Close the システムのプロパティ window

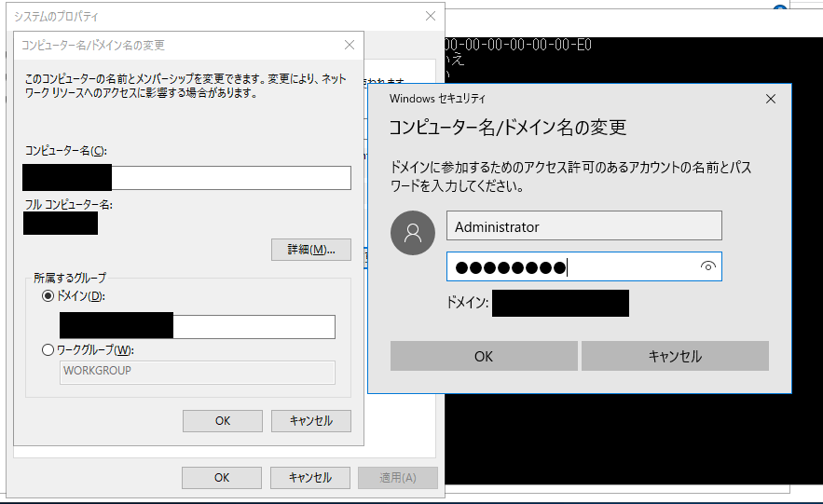(x=431, y=16)
